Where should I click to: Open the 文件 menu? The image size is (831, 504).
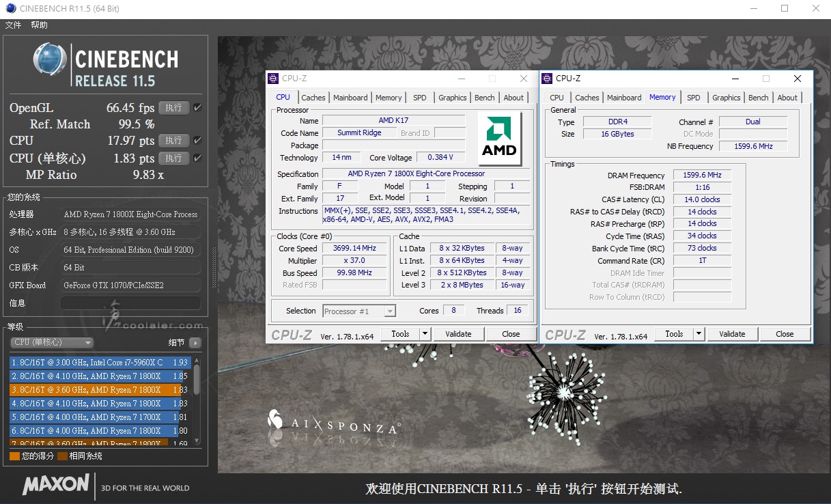(x=13, y=25)
